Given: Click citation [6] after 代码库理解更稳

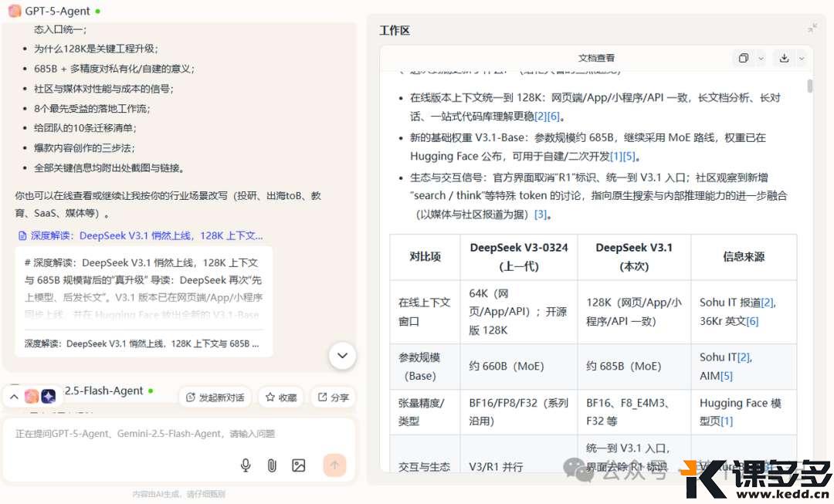Looking at the screenshot, I should [553, 116].
